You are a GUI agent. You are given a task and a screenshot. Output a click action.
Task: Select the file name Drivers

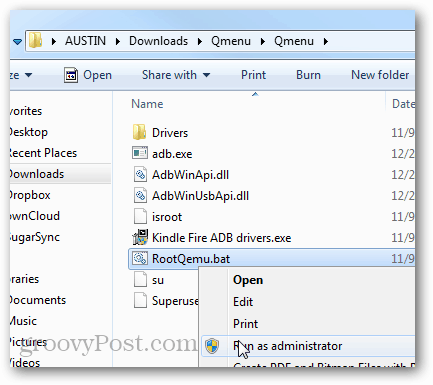tap(170, 133)
